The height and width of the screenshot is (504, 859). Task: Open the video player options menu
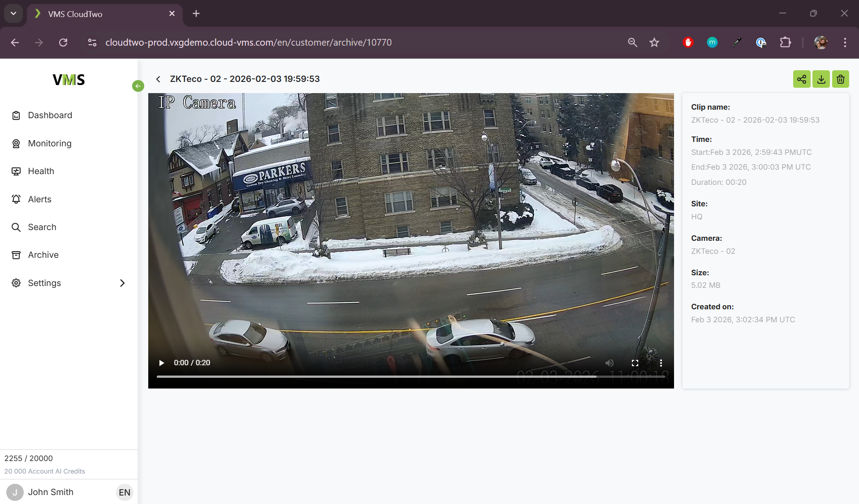(661, 363)
